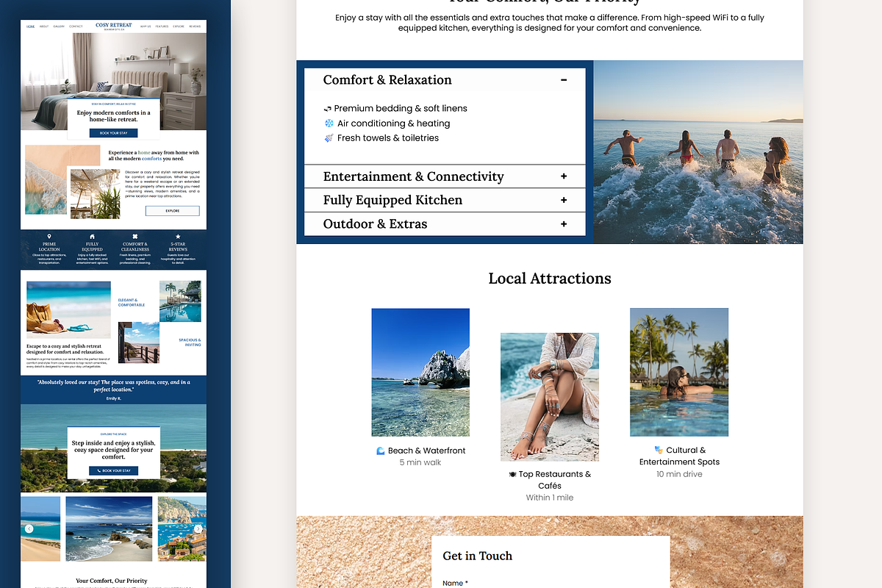Viewport: 882px width, 588px height.
Task: Collapse the Comfort & Relaxation section
Action: click(x=564, y=80)
